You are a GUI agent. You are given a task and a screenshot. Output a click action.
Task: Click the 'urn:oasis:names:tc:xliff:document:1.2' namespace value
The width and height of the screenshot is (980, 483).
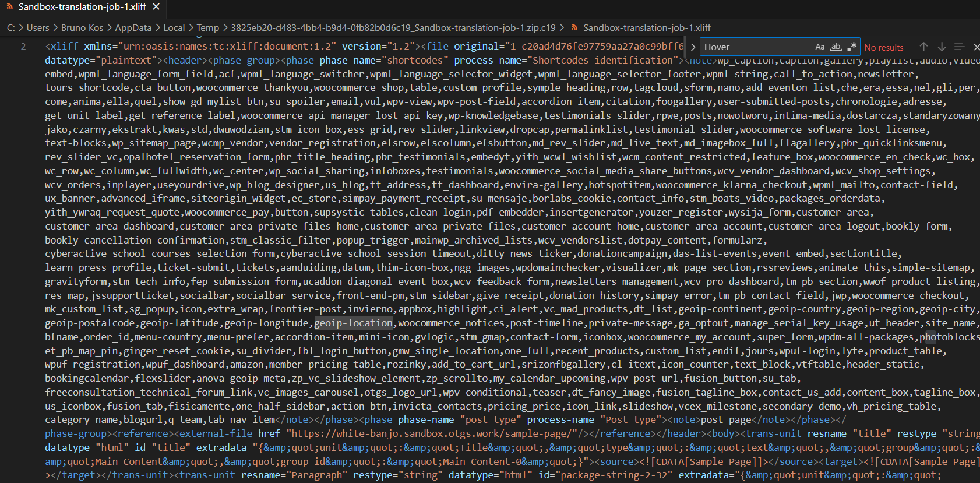(x=227, y=46)
